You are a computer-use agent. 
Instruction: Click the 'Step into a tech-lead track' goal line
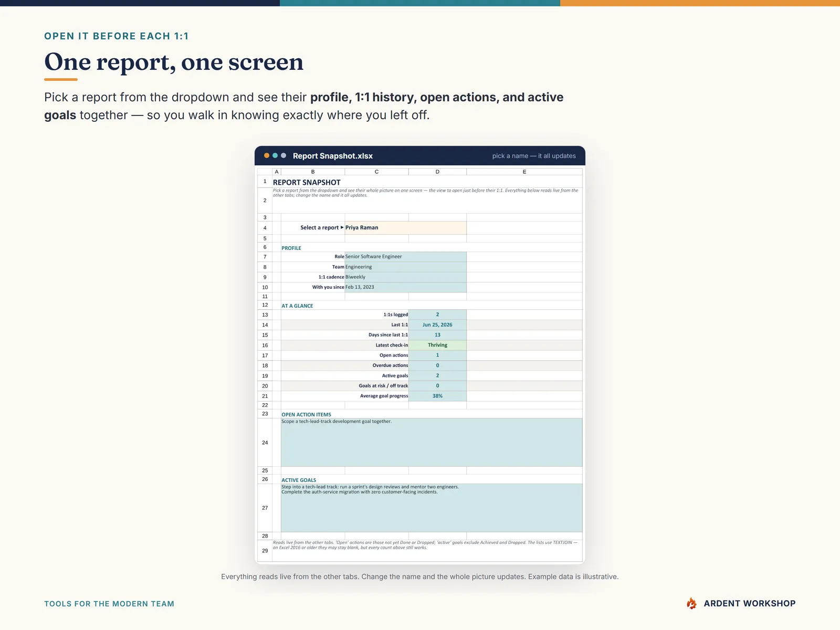pyautogui.click(x=370, y=487)
